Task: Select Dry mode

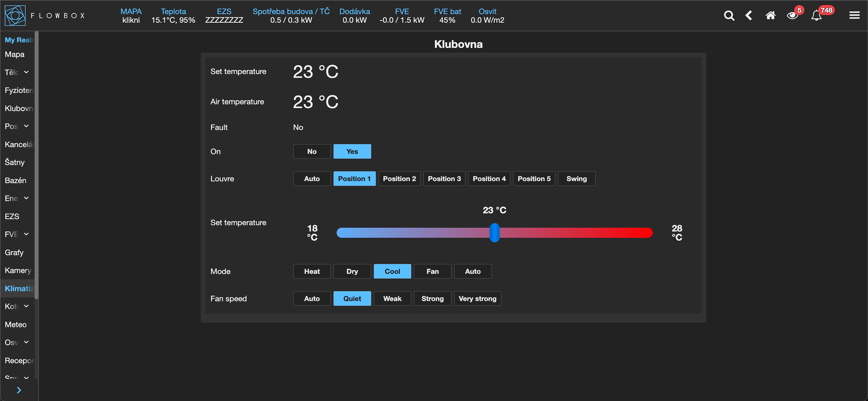Action: [x=352, y=271]
